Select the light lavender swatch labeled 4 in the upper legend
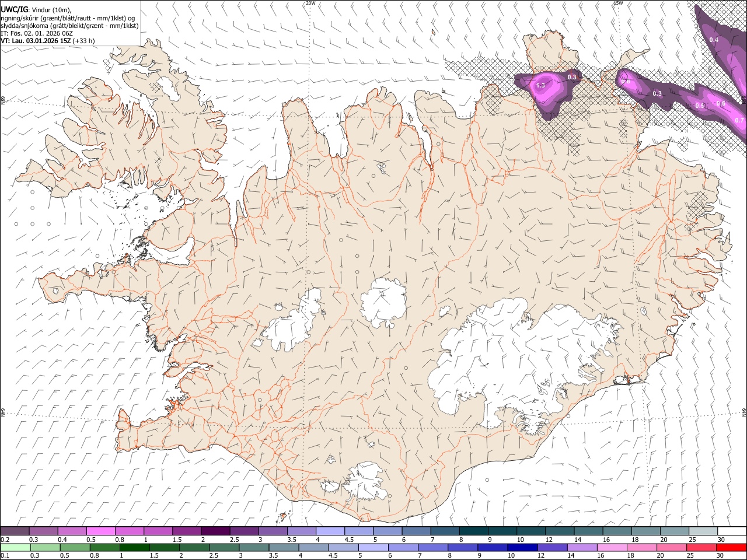 [329, 531]
